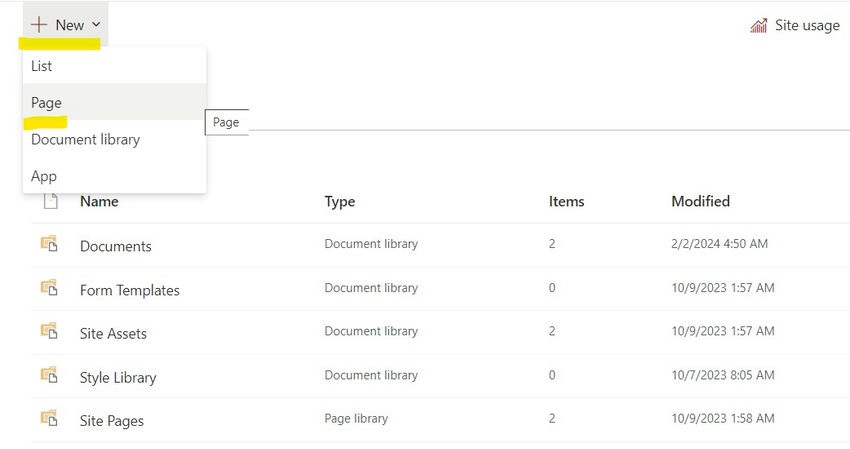Open the Documents library
Image resolution: width=850 pixels, height=449 pixels.
(x=116, y=246)
